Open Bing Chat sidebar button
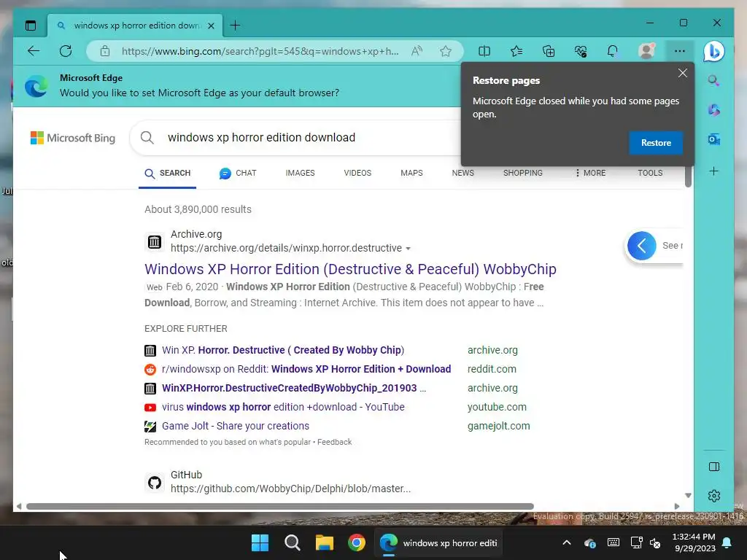This screenshot has width=747, height=560. click(713, 52)
